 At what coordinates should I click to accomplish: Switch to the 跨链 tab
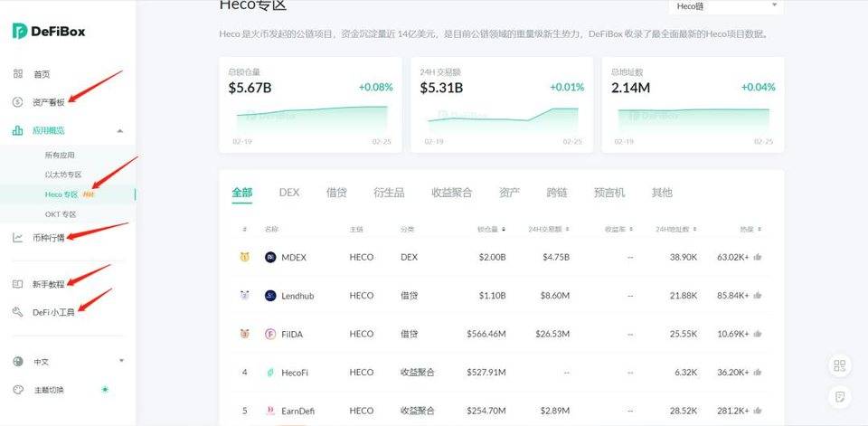pos(556,193)
